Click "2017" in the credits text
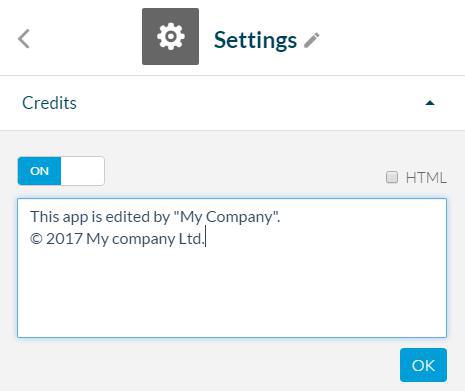This screenshot has width=465, height=391. [x=64, y=239]
